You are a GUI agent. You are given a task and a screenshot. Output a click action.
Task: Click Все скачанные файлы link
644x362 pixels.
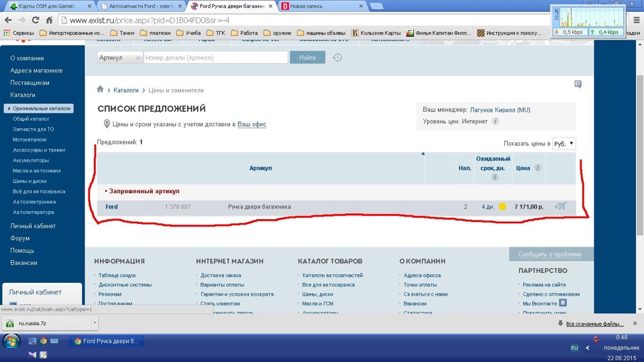[x=595, y=324]
